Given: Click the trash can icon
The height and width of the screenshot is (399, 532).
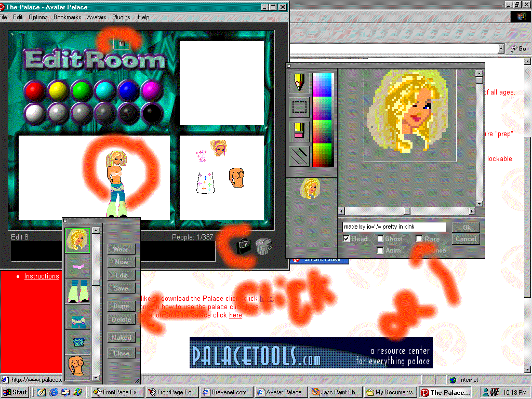Looking at the screenshot, I should pyautogui.click(x=263, y=246).
